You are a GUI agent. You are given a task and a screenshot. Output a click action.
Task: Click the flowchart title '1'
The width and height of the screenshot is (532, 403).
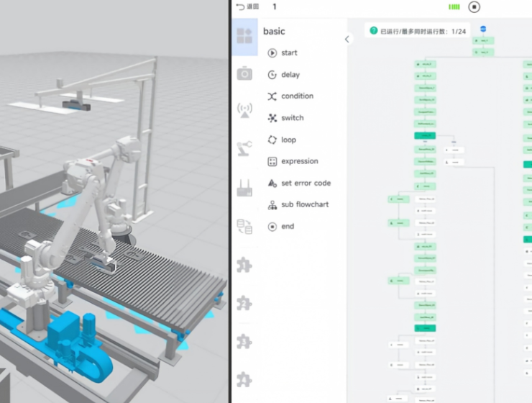275,6
